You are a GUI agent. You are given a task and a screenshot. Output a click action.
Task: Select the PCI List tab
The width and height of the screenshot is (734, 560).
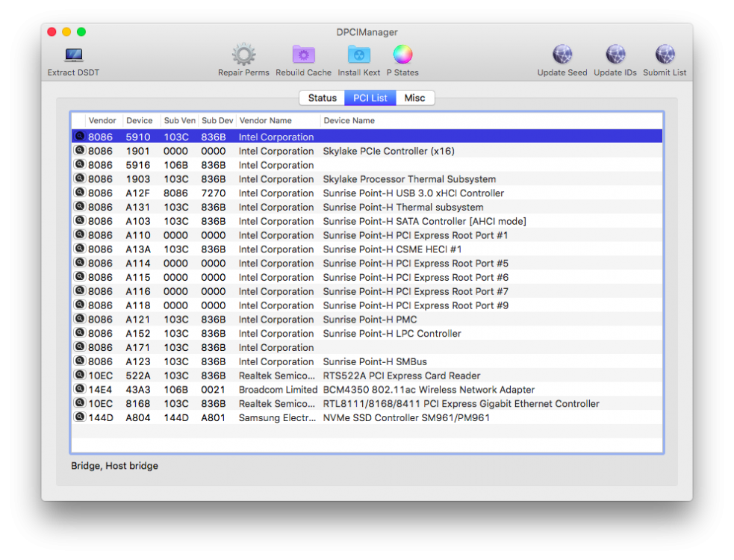[370, 98]
